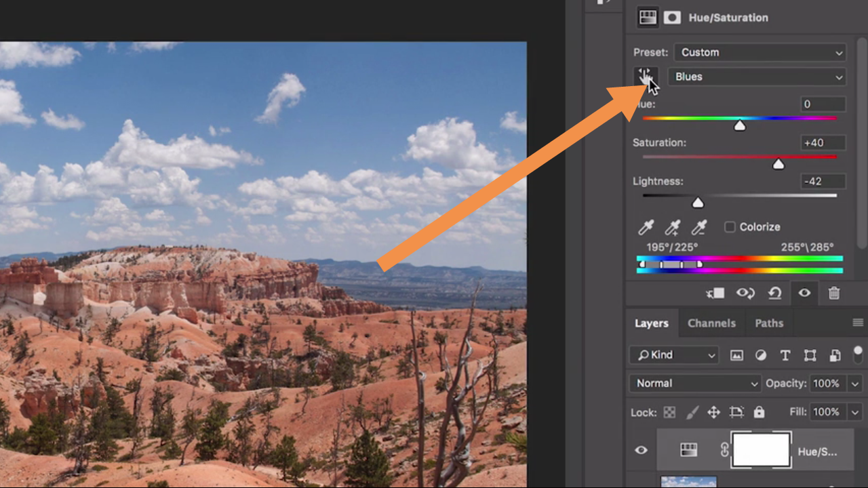The image size is (868, 488).
Task: Open the Blues color range dropdown
Action: 757,77
